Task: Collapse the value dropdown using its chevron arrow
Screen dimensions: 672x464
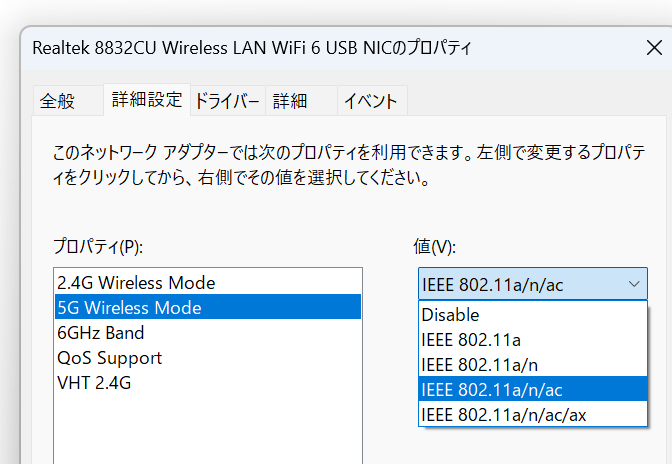Action: point(634,284)
